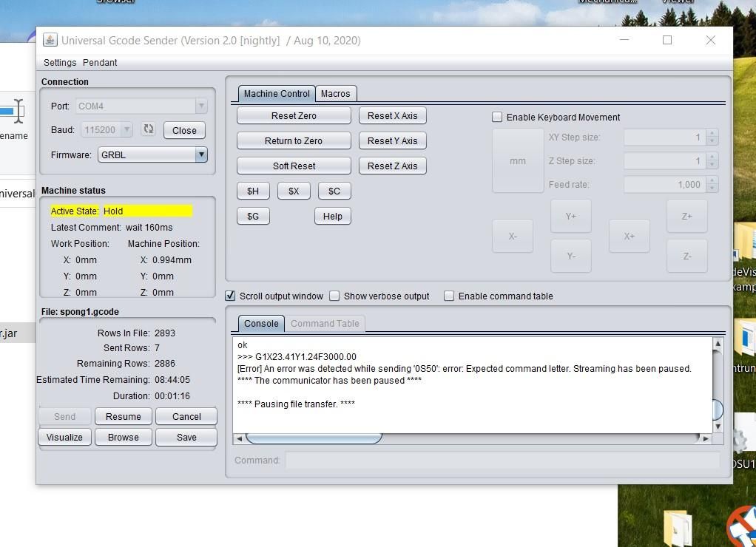756x547 pixels.
Task: Decrease the XY Step size spinner
Action: click(712, 141)
